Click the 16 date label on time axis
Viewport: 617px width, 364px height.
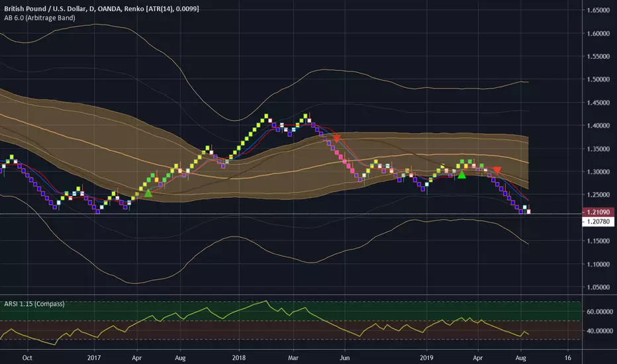(x=568, y=357)
